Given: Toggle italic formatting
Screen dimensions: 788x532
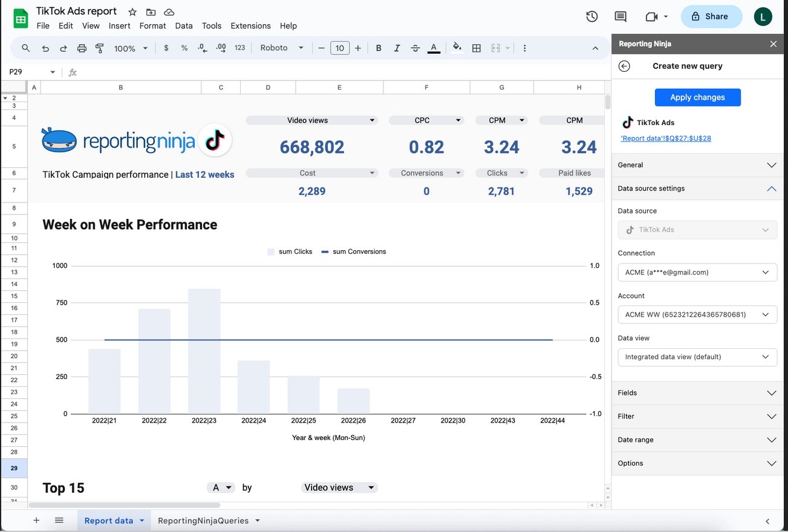Looking at the screenshot, I should [397, 48].
